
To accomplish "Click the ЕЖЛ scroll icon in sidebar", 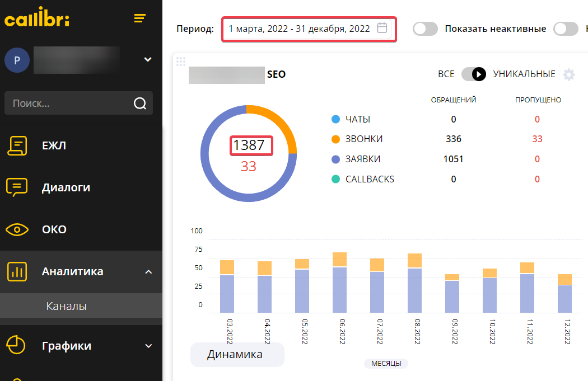I will pyautogui.click(x=17, y=145).
